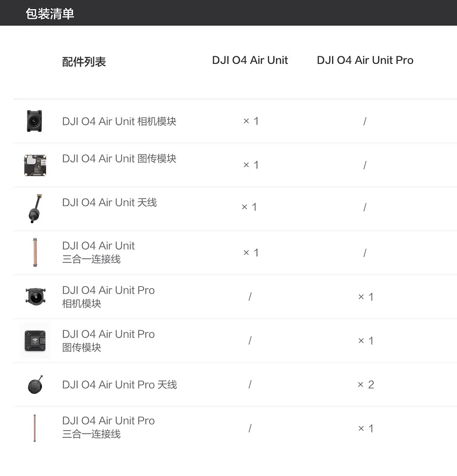Screen dimensions: 457x476
Task: Click the × 2 quantity for Pro antenna
Action: tap(366, 385)
